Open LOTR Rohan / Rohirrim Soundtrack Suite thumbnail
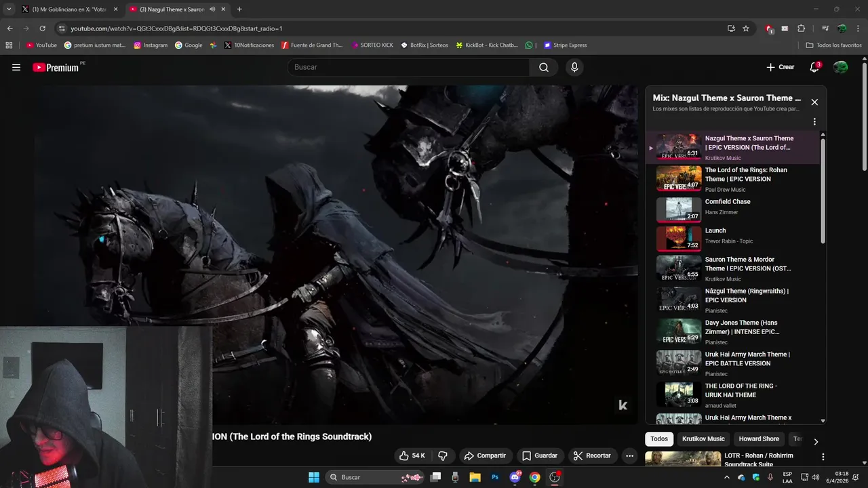The image size is (868, 488). click(x=683, y=459)
